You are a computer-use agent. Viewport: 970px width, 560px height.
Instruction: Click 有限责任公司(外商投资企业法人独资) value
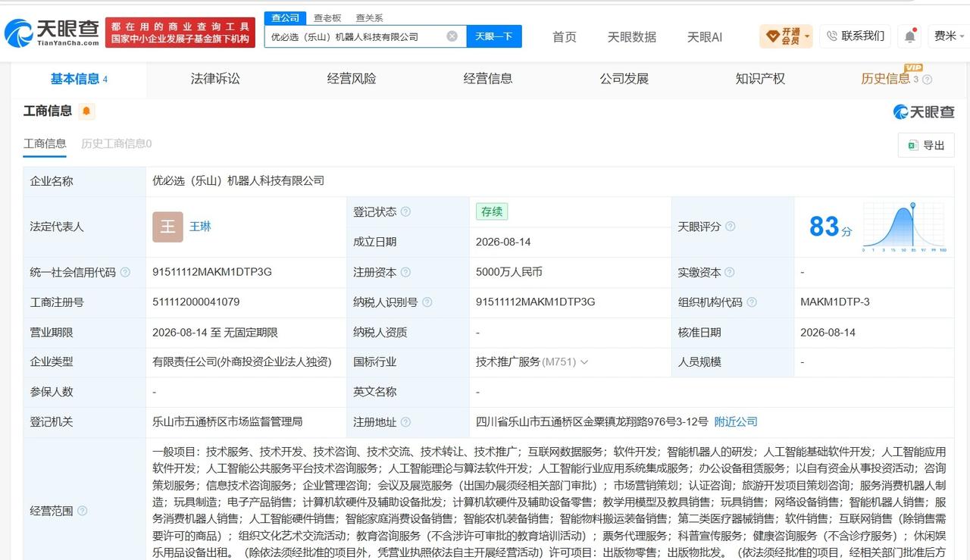pyautogui.click(x=242, y=362)
